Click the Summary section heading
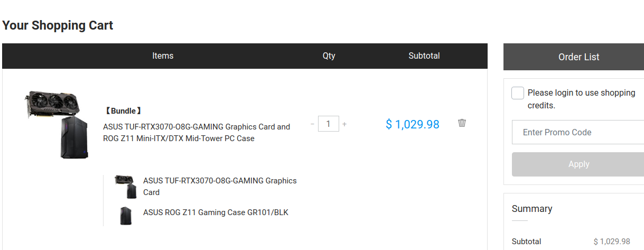This screenshot has height=250, width=644. click(531, 209)
